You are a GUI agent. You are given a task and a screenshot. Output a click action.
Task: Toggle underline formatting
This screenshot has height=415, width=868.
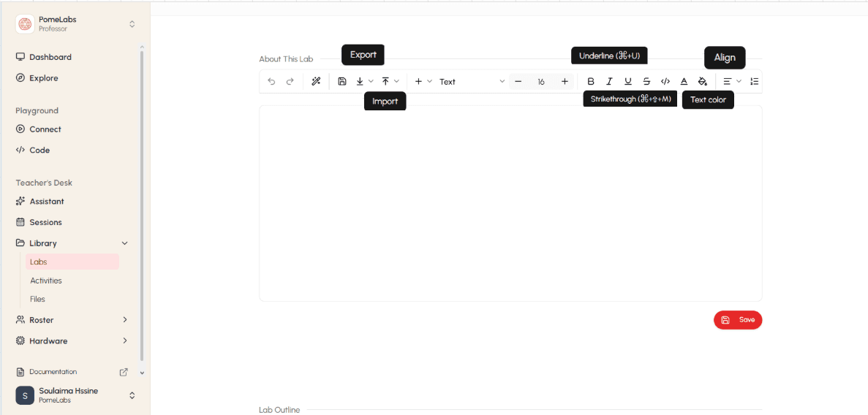[x=627, y=81]
